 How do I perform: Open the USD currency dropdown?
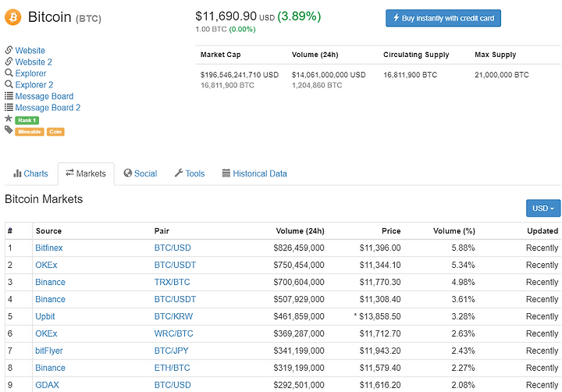point(543,208)
